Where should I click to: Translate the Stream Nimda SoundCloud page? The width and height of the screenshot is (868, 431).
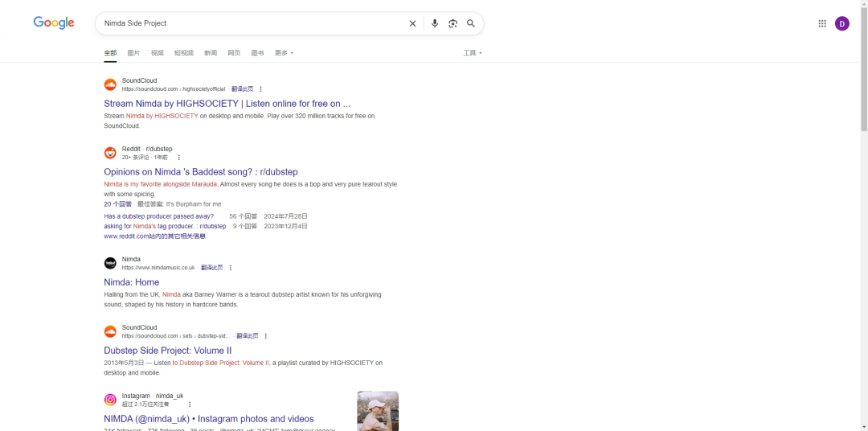tap(243, 89)
